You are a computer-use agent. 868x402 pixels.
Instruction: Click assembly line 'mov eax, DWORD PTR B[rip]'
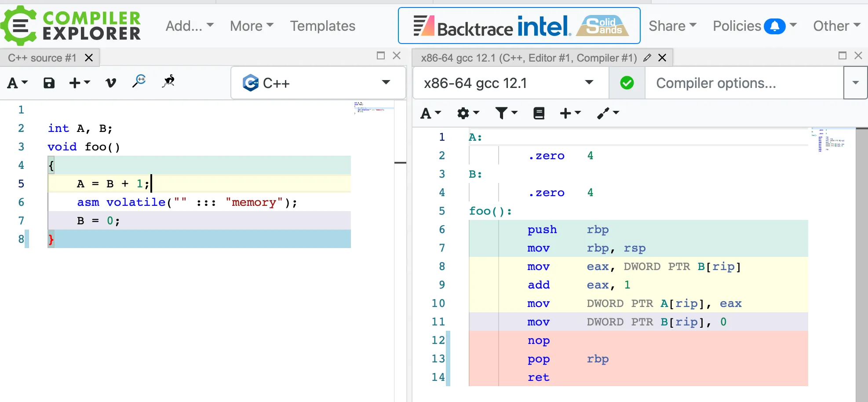pos(635,267)
